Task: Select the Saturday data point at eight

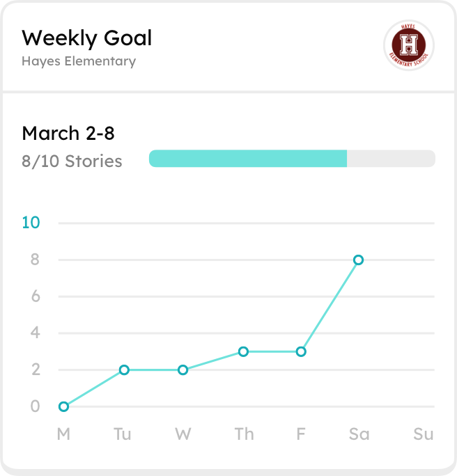Action: [x=358, y=260]
